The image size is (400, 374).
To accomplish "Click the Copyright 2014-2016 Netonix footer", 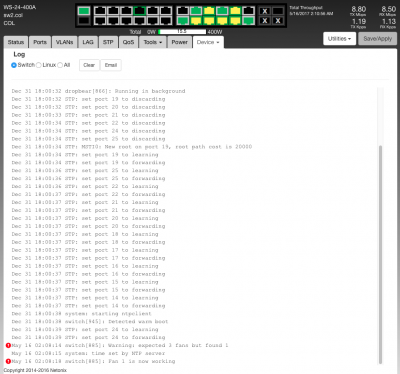I will pyautogui.click(x=35, y=370).
